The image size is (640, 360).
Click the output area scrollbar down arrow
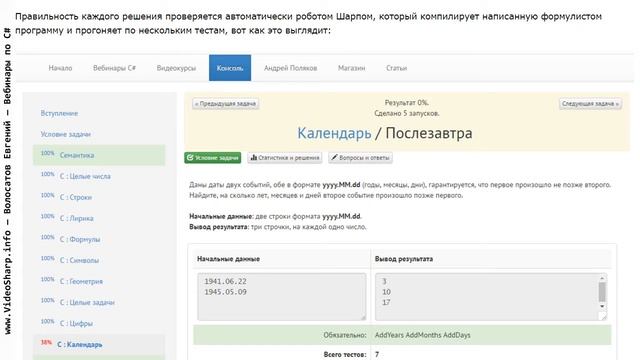click(x=602, y=307)
